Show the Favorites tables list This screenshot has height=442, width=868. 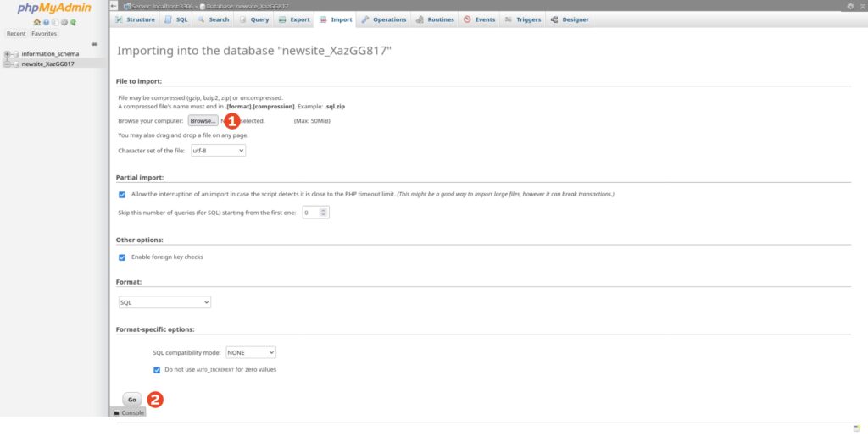coord(44,34)
